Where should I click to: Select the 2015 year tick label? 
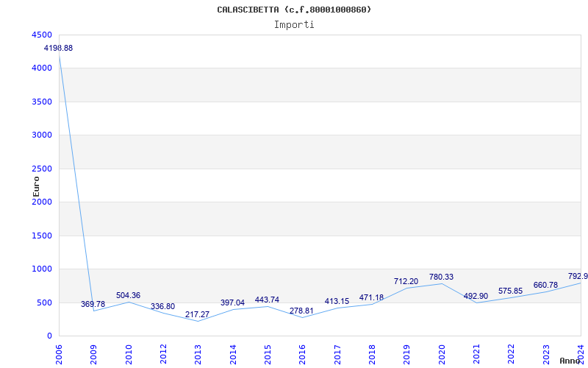click(268, 354)
